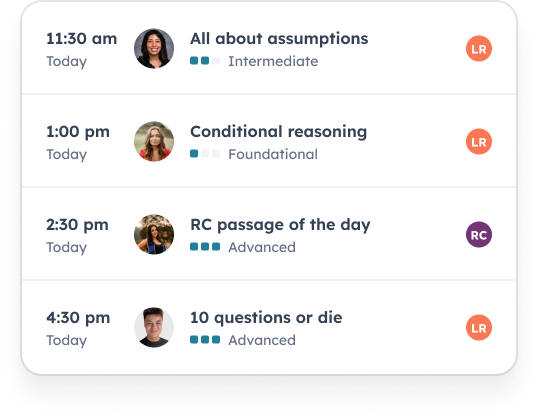538x416 pixels.
Task: Open the instructor photo for All about assumptions
Action: pyautogui.click(x=154, y=48)
